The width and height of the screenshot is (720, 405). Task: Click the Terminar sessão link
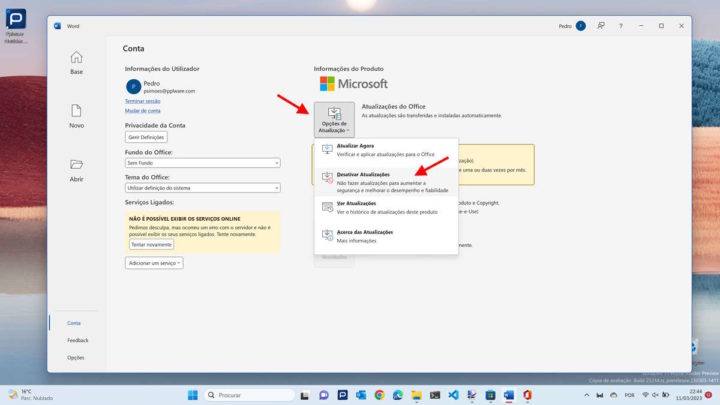[142, 101]
